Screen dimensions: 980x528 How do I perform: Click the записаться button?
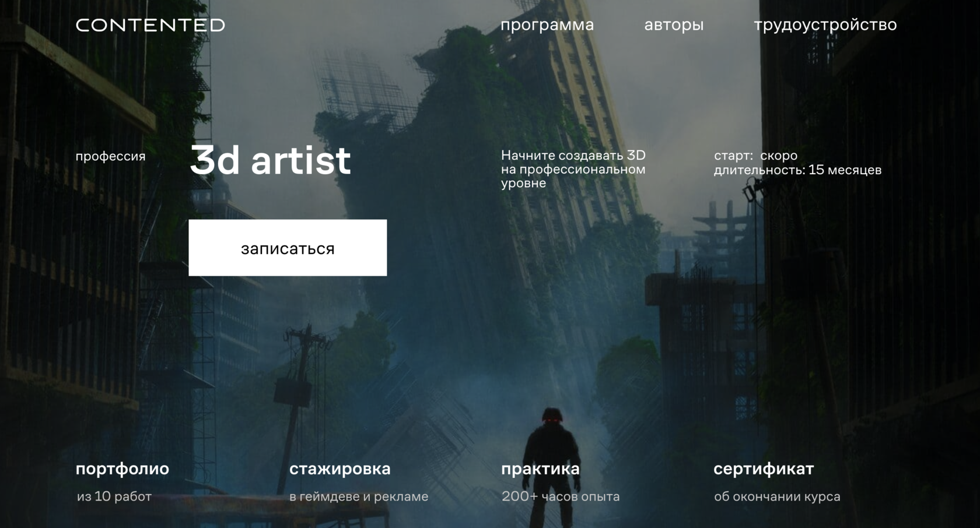(288, 248)
